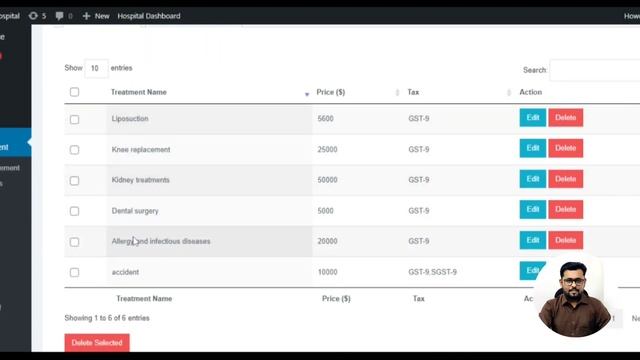Select the Liposuction treatment name

(x=130, y=119)
